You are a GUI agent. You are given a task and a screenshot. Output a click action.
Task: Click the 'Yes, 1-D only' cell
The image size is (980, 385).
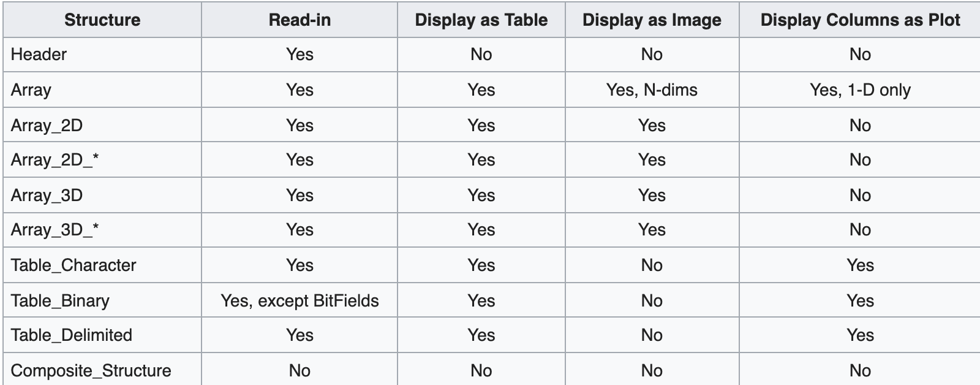click(860, 90)
